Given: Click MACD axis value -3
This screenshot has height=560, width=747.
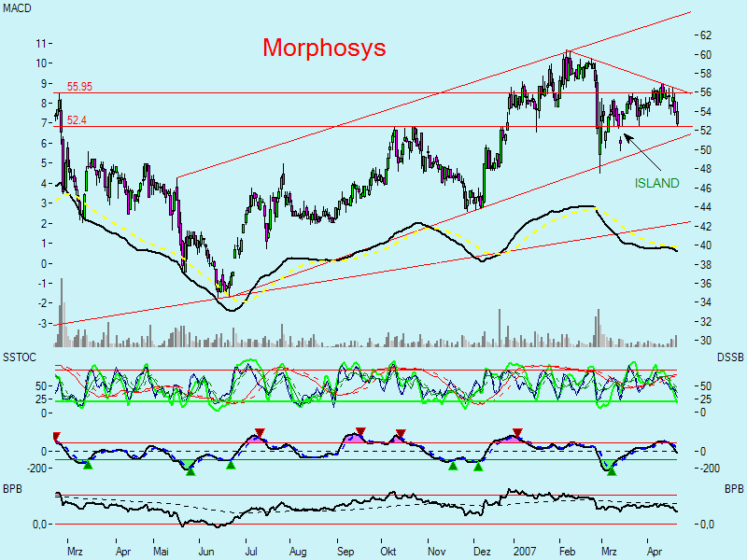Looking at the screenshot, I should 41,323.
